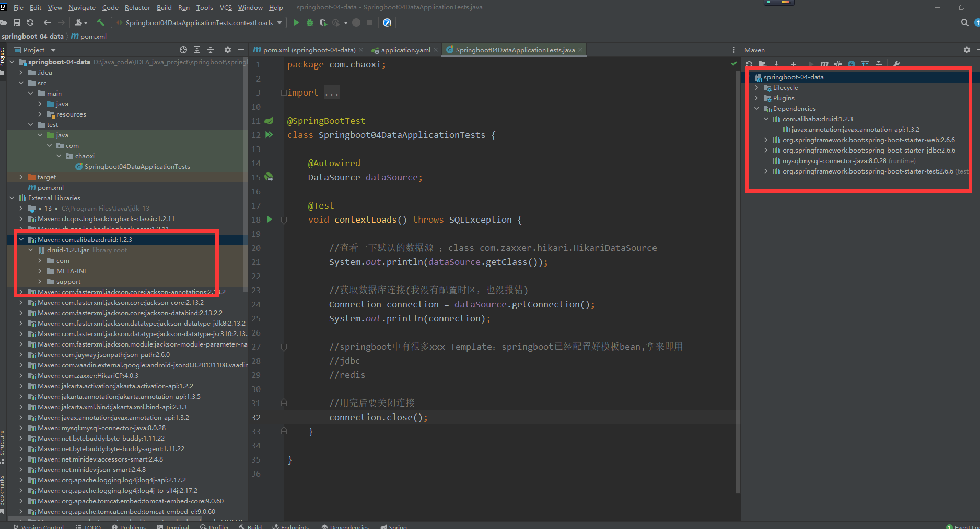Open the VCS menu
The height and width of the screenshot is (529, 980).
click(226, 7)
